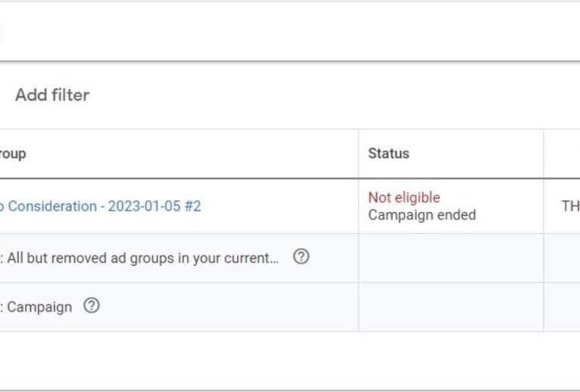The width and height of the screenshot is (580, 392).
Task: Open the Consideration - 2023-01-05 #2 ad group
Action: click(x=104, y=206)
